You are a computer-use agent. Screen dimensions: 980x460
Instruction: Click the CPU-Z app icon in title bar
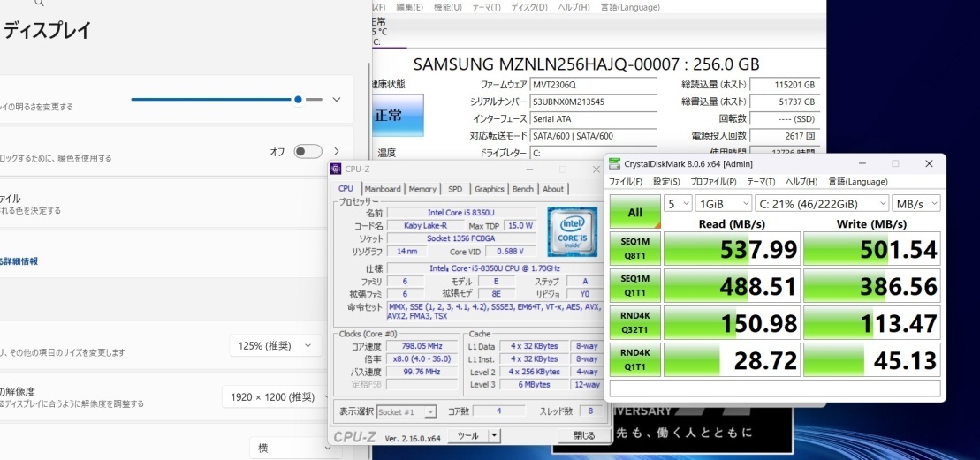tap(335, 169)
